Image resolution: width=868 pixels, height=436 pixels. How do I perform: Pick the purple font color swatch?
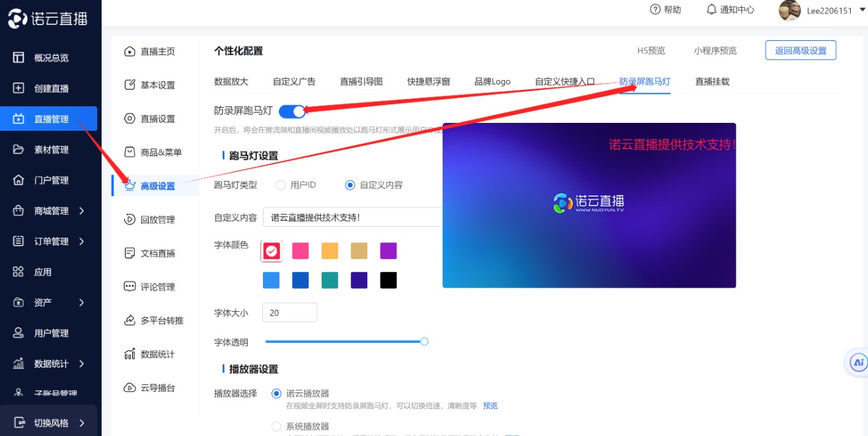tap(388, 250)
